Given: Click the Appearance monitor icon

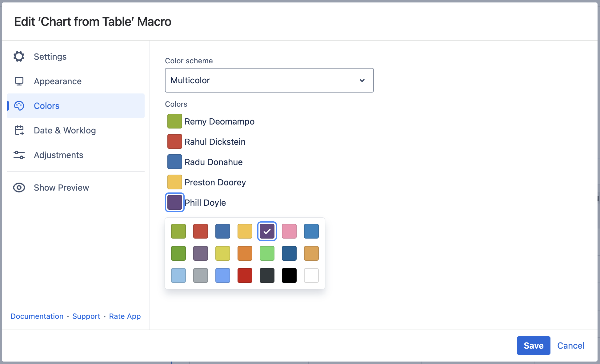Looking at the screenshot, I should click(x=19, y=81).
